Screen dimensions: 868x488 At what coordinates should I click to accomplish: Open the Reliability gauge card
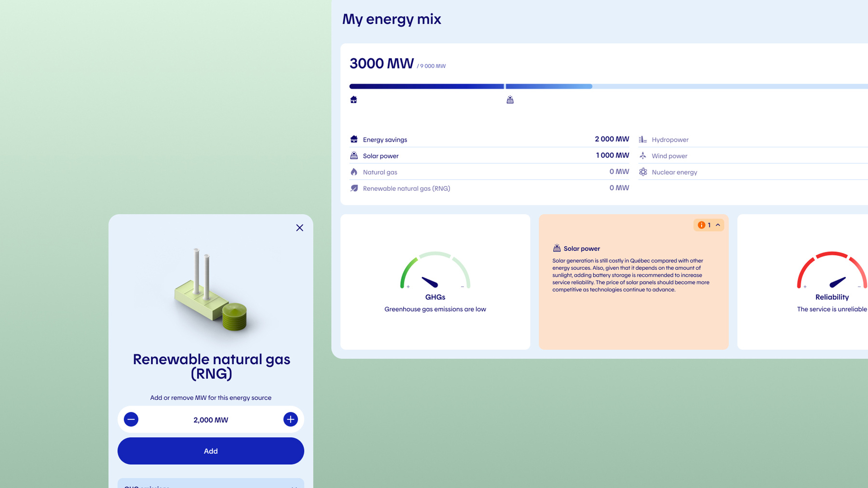tap(810, 282)
